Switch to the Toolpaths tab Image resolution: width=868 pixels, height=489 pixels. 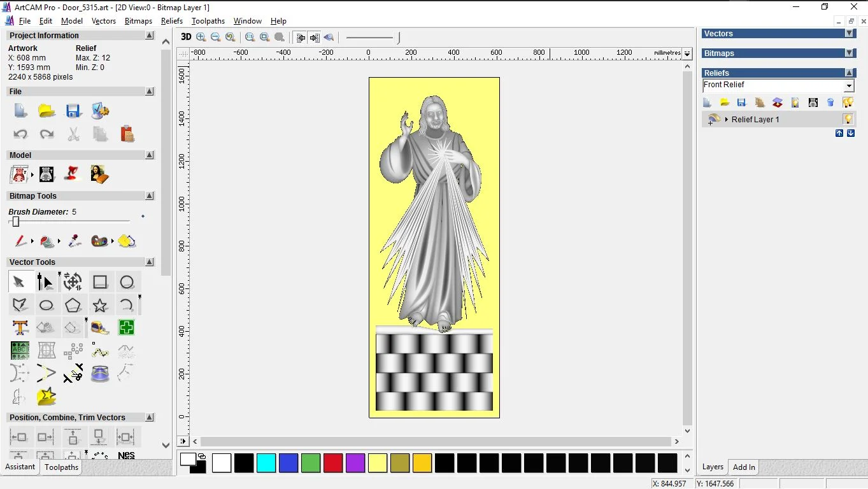(61, 467)
